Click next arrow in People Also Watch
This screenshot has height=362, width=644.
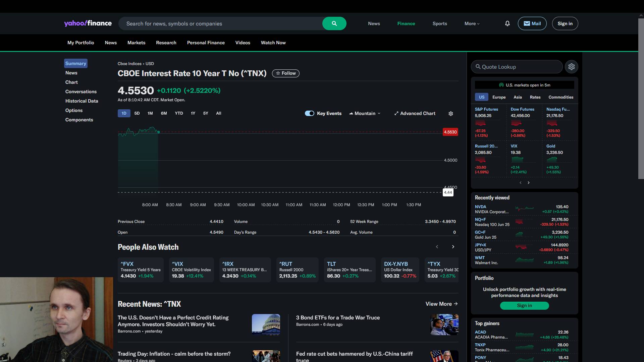[x=453, y=247]
